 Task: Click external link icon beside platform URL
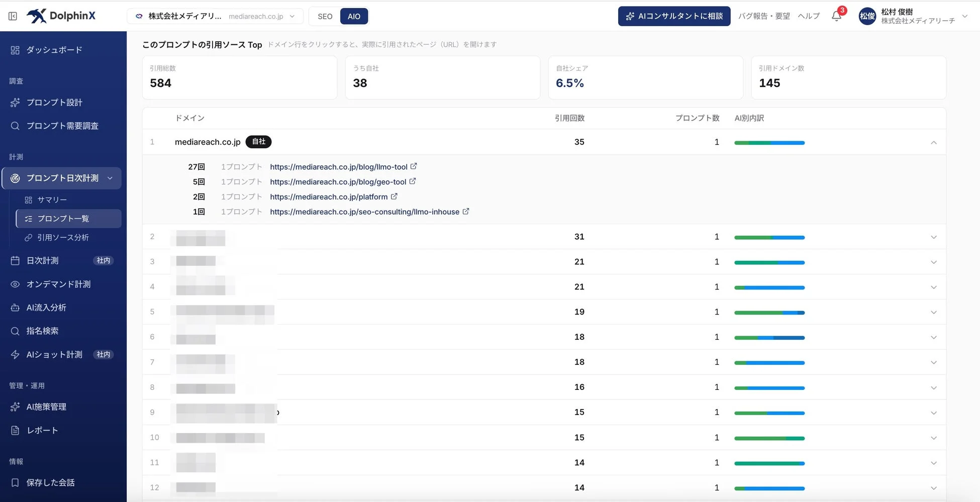394,196
